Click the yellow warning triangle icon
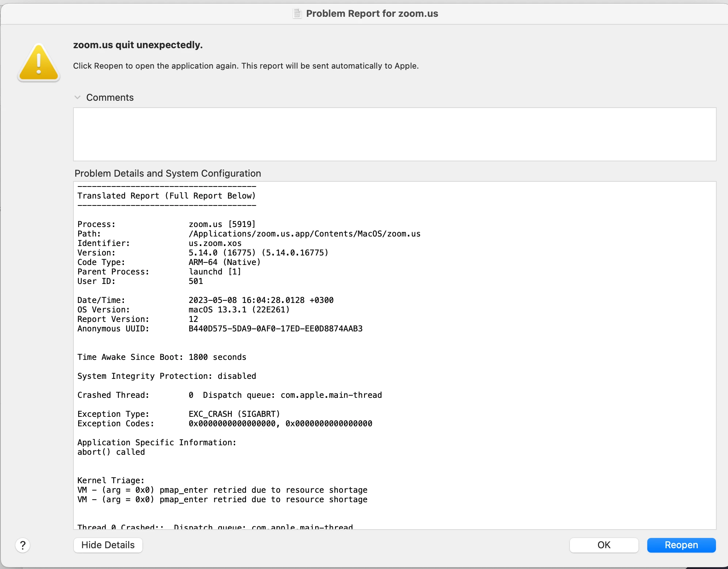Viewport: 728px width, 569px height. [x=39, y=63]
